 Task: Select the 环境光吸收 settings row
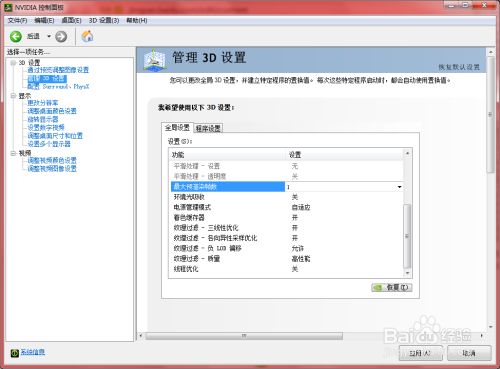click(287, 197)
